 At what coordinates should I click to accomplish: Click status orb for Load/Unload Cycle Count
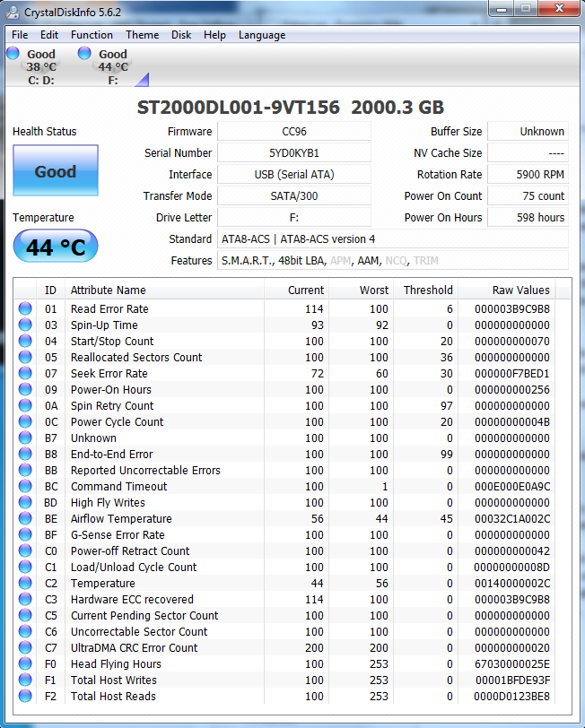click(25, 567)
